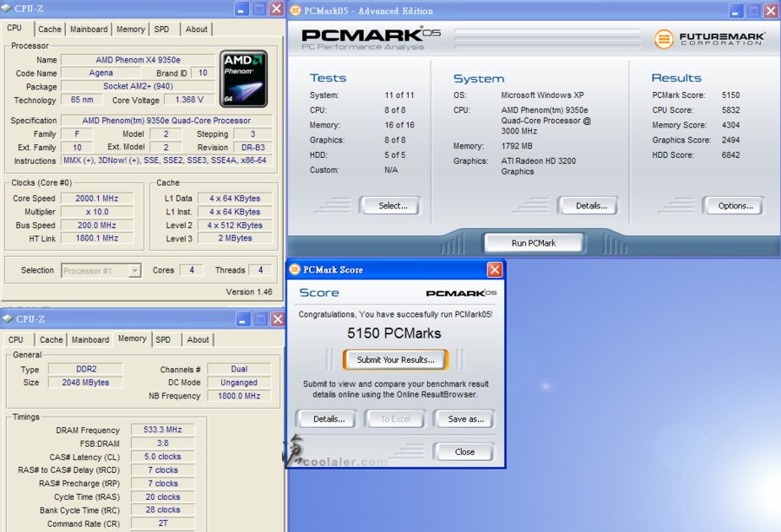Image resolution: width=781 pixels, height=532 pixels.
Task: Click the Graphics Score value '2494'
Action: pos(731,140)
